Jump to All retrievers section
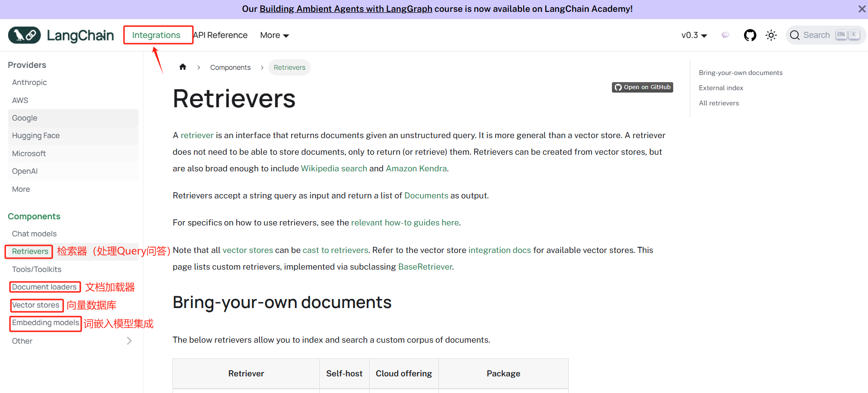Viewport: 868px width, 393px height. 719,103
